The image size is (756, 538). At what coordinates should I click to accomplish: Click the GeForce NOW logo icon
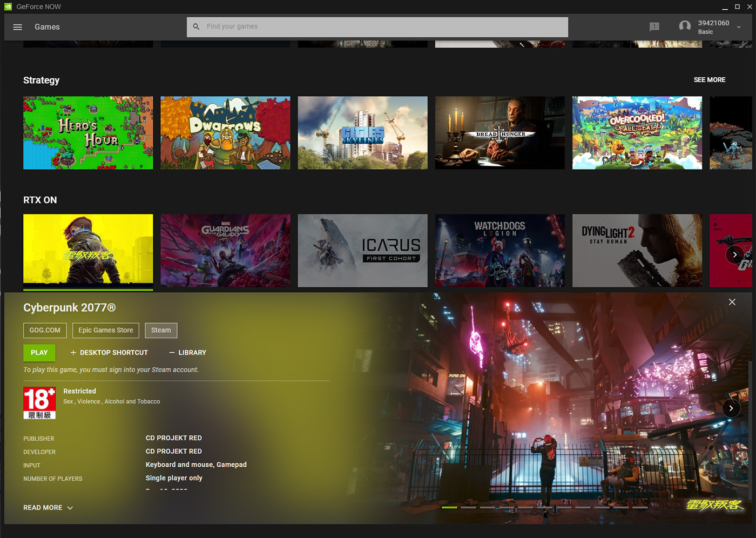coord(8,6)
